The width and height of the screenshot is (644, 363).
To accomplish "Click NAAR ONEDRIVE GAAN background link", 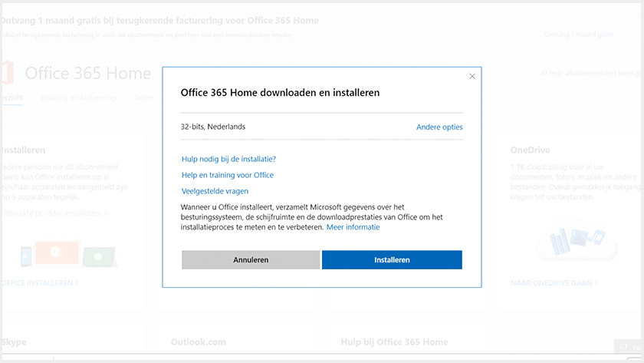I will tap(554, 283).
